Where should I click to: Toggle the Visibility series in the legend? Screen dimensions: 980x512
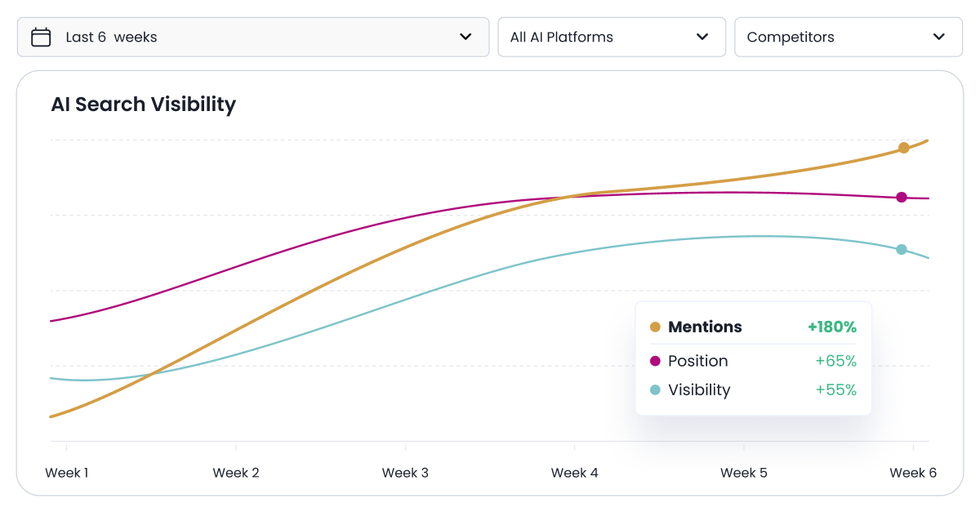coord(701,390)
